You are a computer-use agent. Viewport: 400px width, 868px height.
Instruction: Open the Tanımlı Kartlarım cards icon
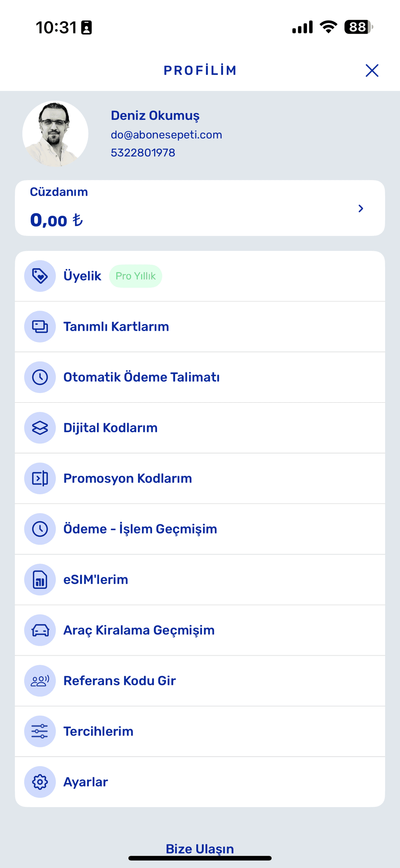40,327
